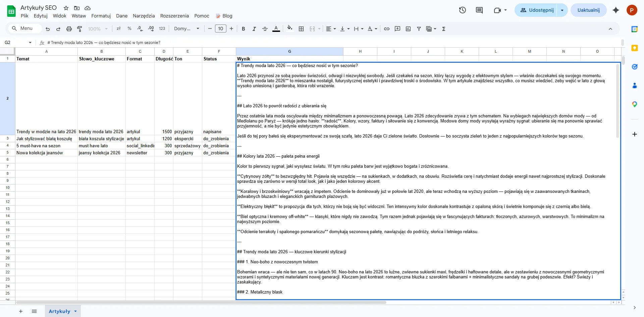Move document to a folder

tap(77, 8)
